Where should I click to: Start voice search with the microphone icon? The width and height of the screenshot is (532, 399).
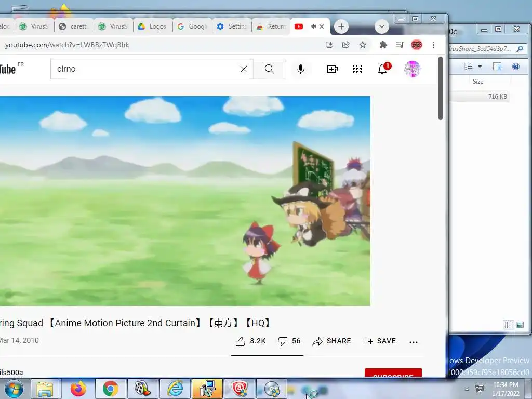(301, 69)
